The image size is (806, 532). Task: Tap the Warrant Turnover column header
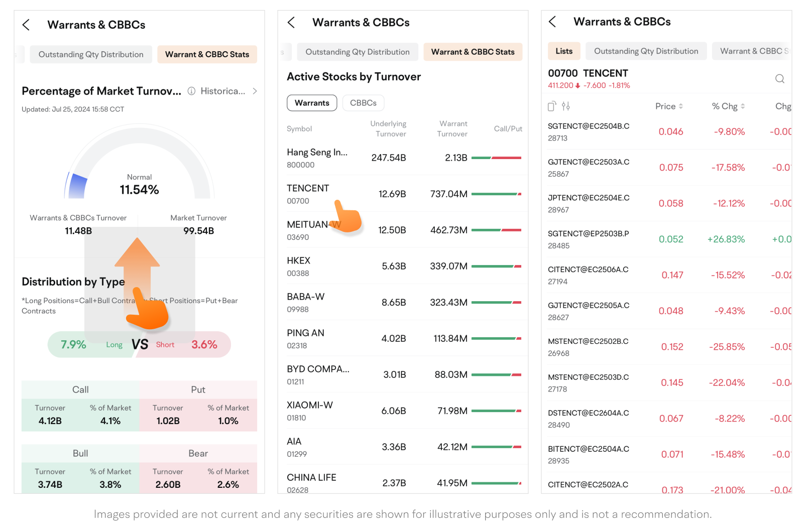(452, 129)
